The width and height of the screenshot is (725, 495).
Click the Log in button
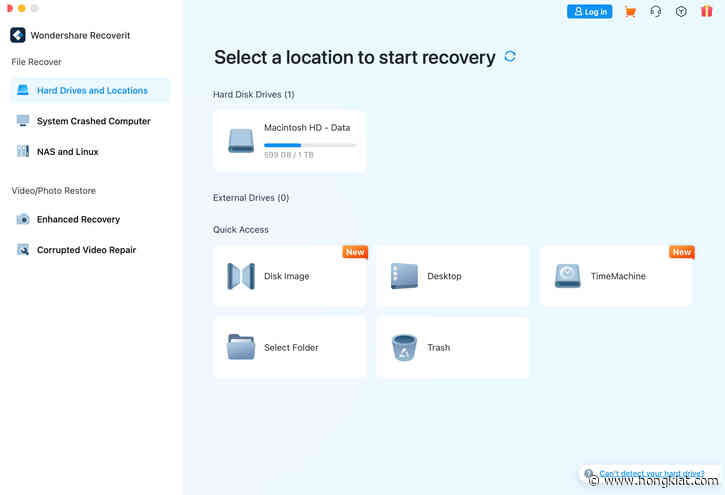pyautogui.click(x=590, y=12)
